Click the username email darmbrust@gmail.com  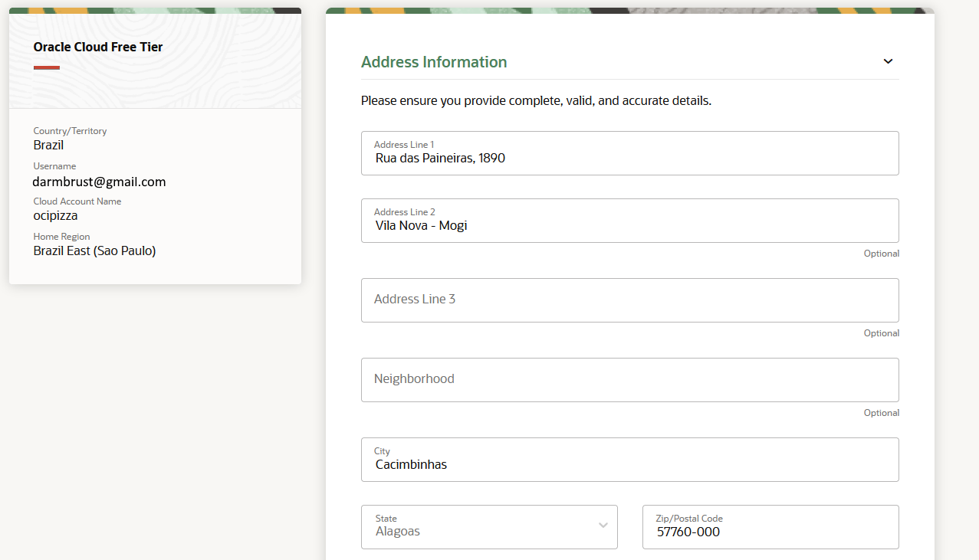tap(99, 182)
